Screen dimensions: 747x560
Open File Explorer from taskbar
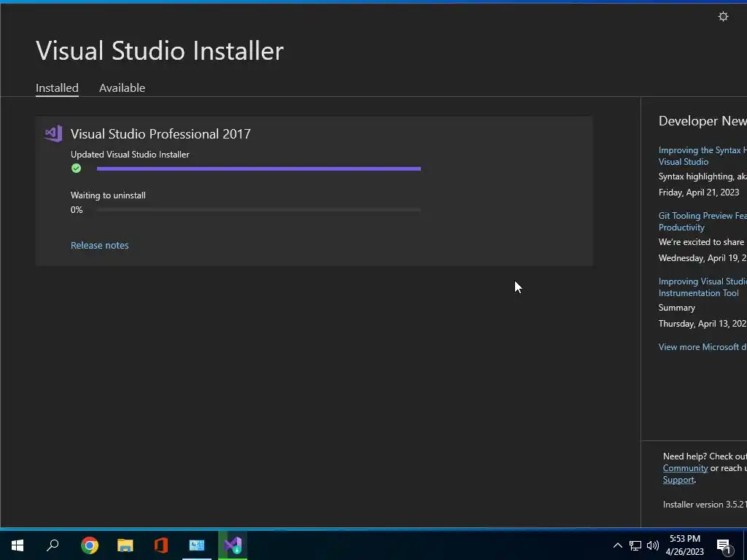click(x=125, y=545)
